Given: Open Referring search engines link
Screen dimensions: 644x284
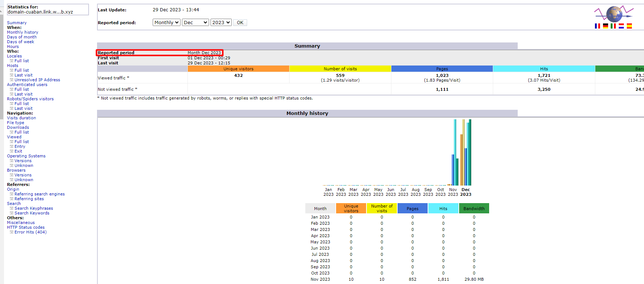Looking at the screenshot, I should 40,194.
